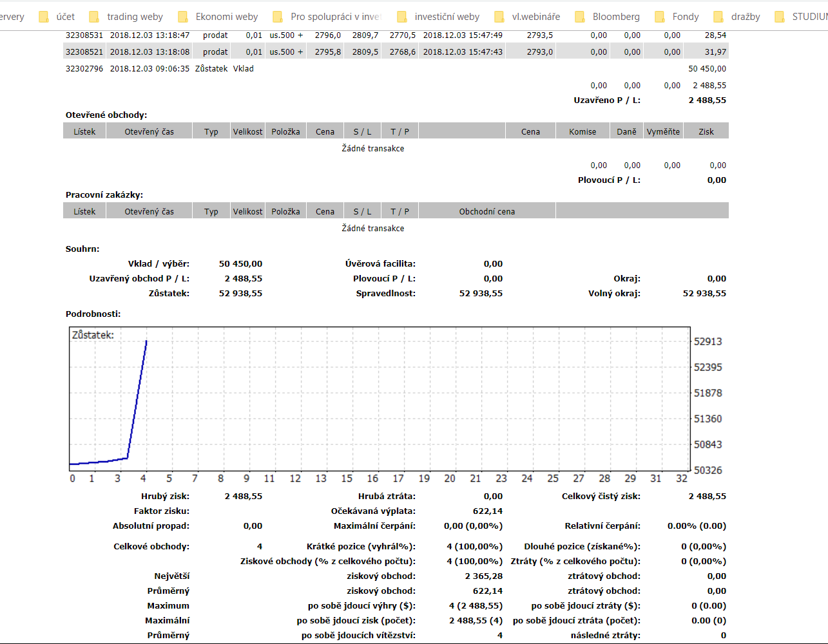Click the Dlouhé pozice (získané%) label

582,547
